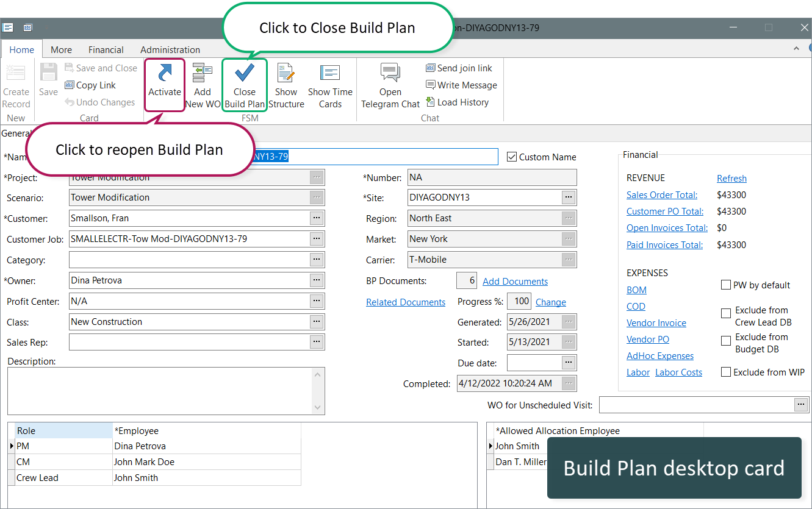Screen dimensions: 812x509
Task: Click the Refresh link in Financial
Action: coord(731,179)
